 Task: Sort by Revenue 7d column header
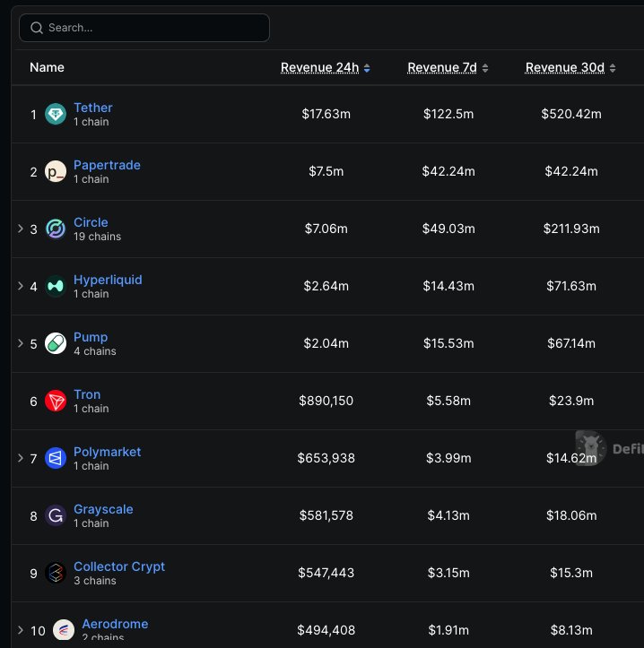tap(442, 67)
